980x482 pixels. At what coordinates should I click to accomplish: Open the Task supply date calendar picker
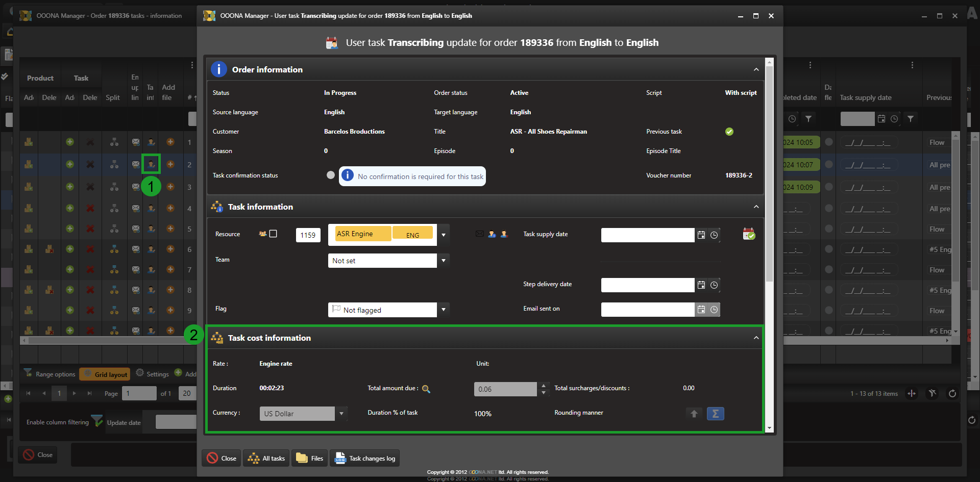point(701,235)
